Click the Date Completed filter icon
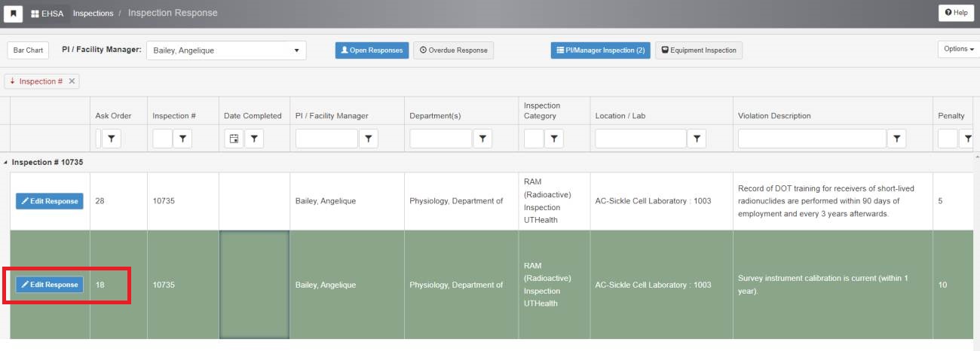 pyautogui.click(x=254, y=139)
